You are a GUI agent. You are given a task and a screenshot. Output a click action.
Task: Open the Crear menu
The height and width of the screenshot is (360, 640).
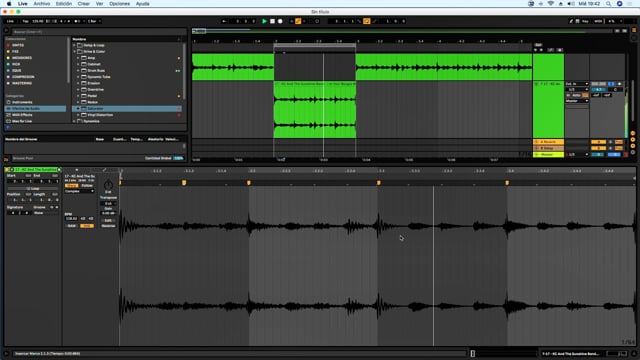click(x=84, y=4)
